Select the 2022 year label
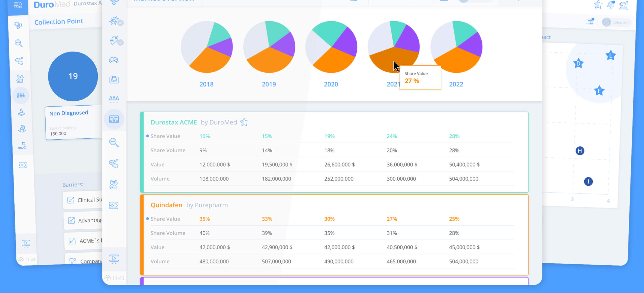The image size is (644, 293). click(456, 84)
